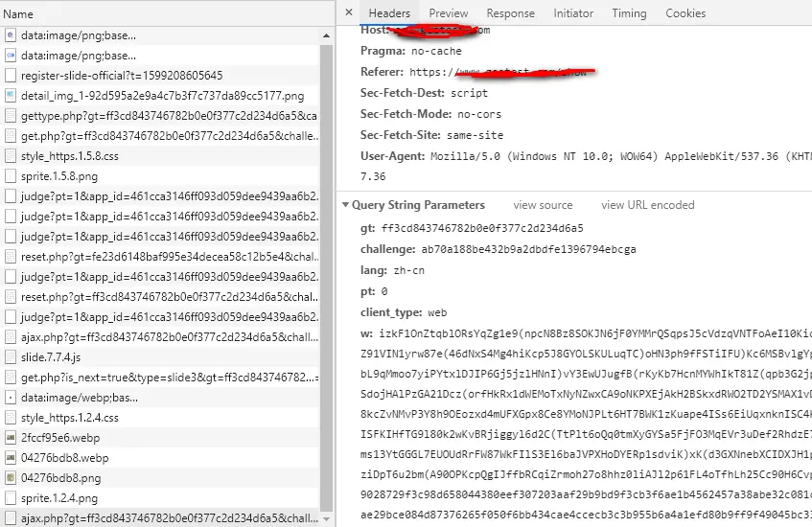Click the get.php?is_next=true file icon

click(11, 378)
